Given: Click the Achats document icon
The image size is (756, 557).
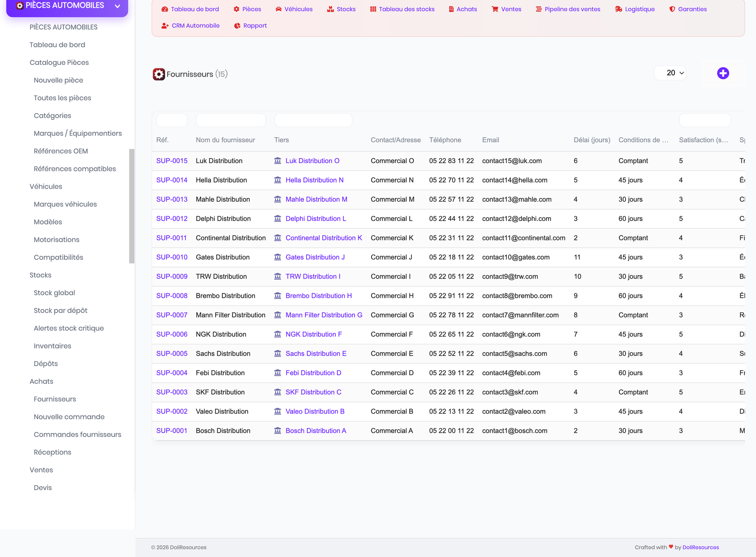Looking at the screenshot, I should click(x=451, y=9).
